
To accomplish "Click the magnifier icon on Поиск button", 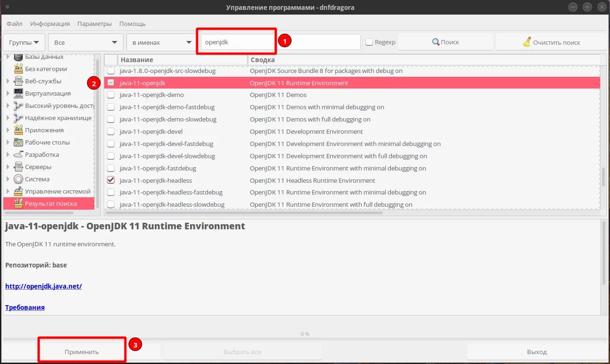I will 436,42.
